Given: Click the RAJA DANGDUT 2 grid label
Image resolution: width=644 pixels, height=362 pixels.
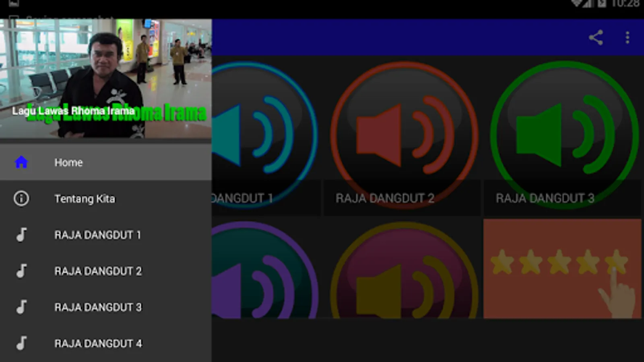Looking at the screenshot, I should 385,198.
